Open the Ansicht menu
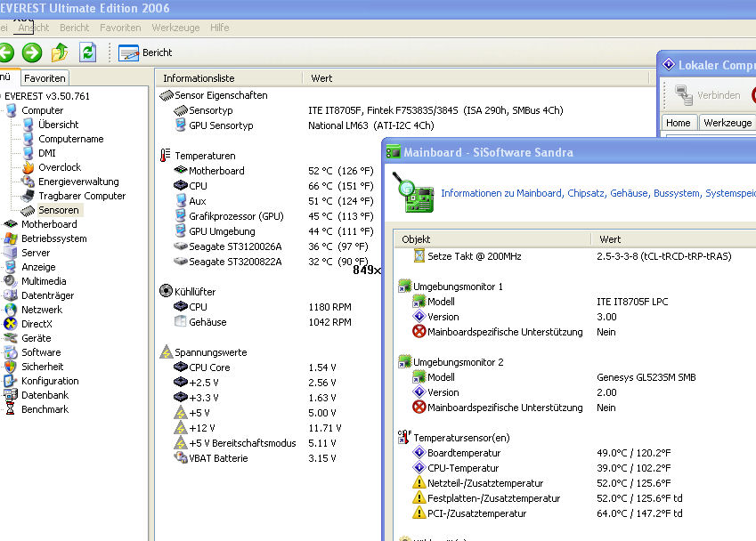 (34, 28)
